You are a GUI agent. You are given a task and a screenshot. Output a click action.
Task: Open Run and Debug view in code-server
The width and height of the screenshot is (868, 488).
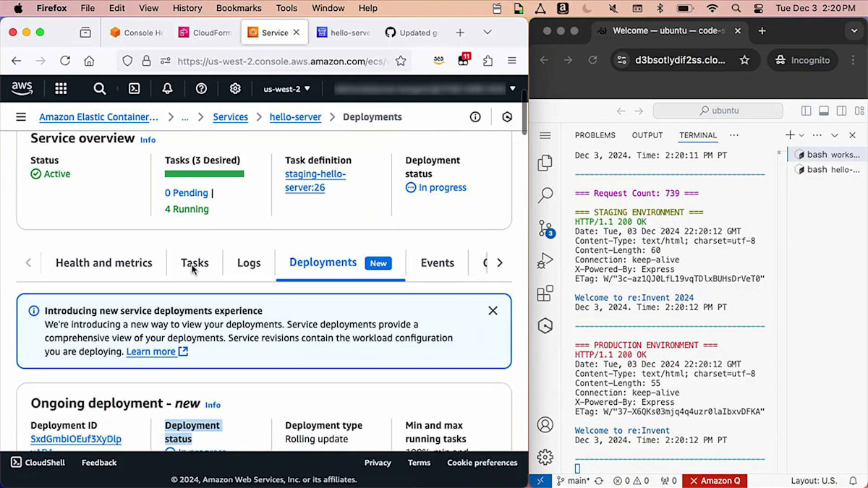point(545,261)
